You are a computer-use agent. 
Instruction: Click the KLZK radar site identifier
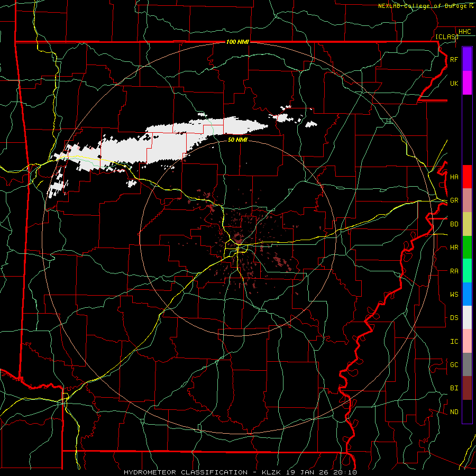(x=271, y=472)
